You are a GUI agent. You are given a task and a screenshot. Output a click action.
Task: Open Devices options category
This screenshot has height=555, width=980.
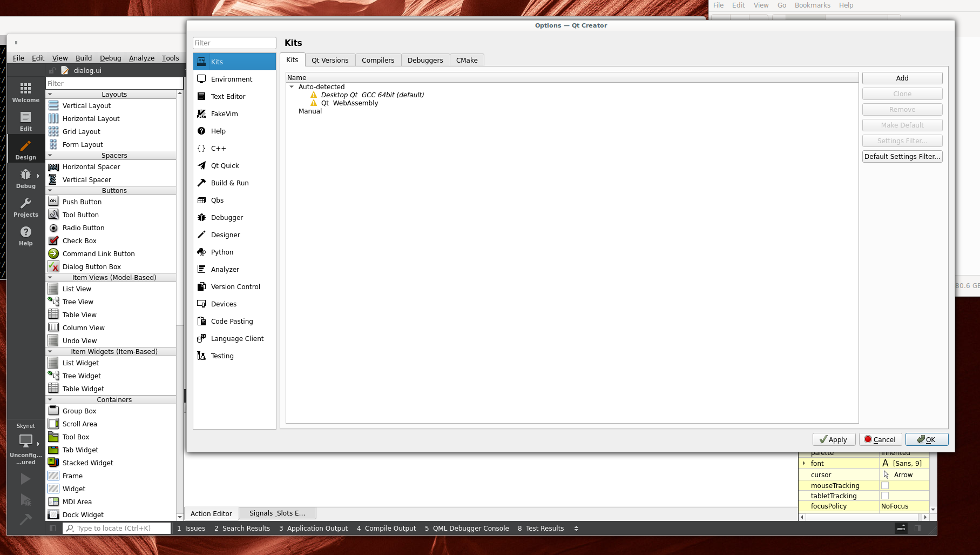click(234, 304)
